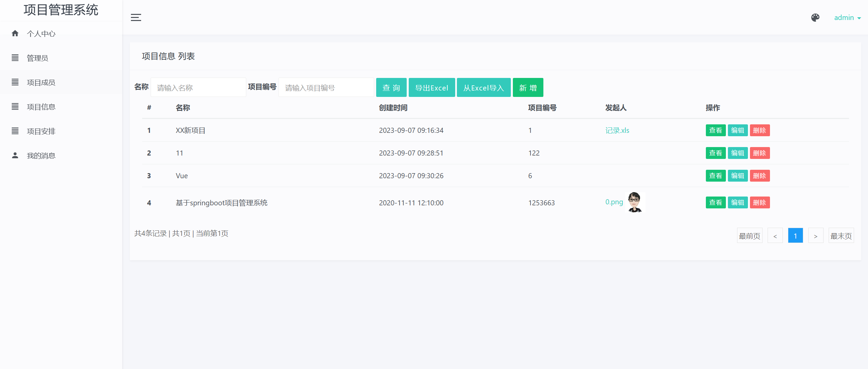Open the 我的消息 menu item
Viewport: 868px width, 369px height.
pos(41,156)
